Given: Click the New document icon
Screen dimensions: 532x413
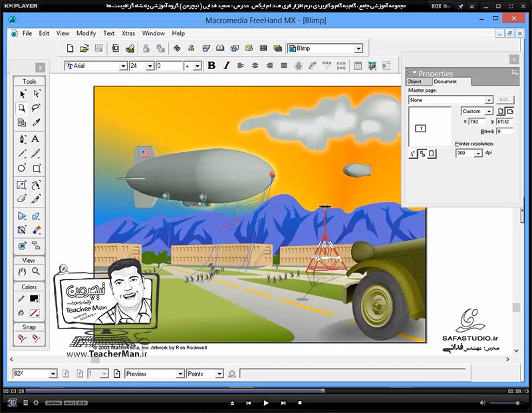Looking at the screenshot, I should coord(70,48).
